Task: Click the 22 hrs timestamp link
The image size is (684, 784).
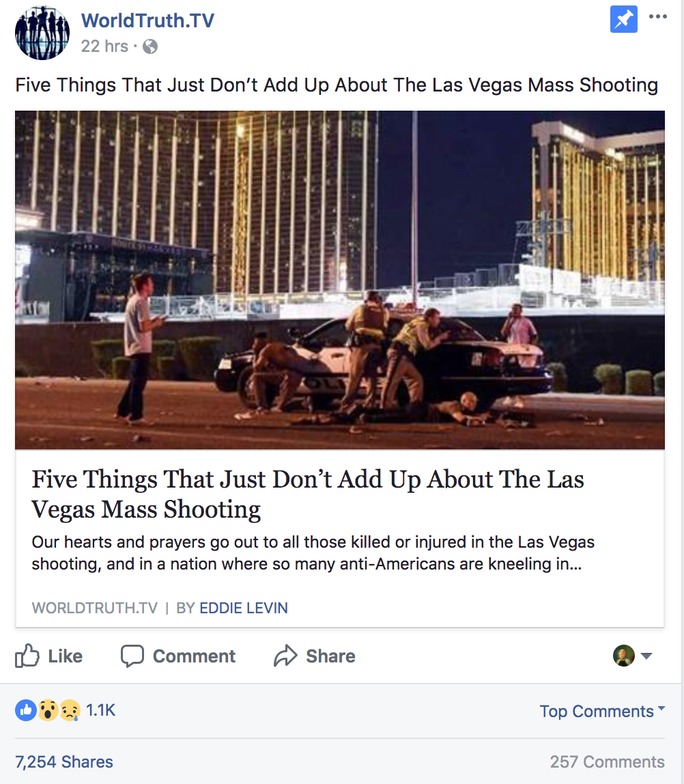Action: pyautogui.click(x=104, y=46)
